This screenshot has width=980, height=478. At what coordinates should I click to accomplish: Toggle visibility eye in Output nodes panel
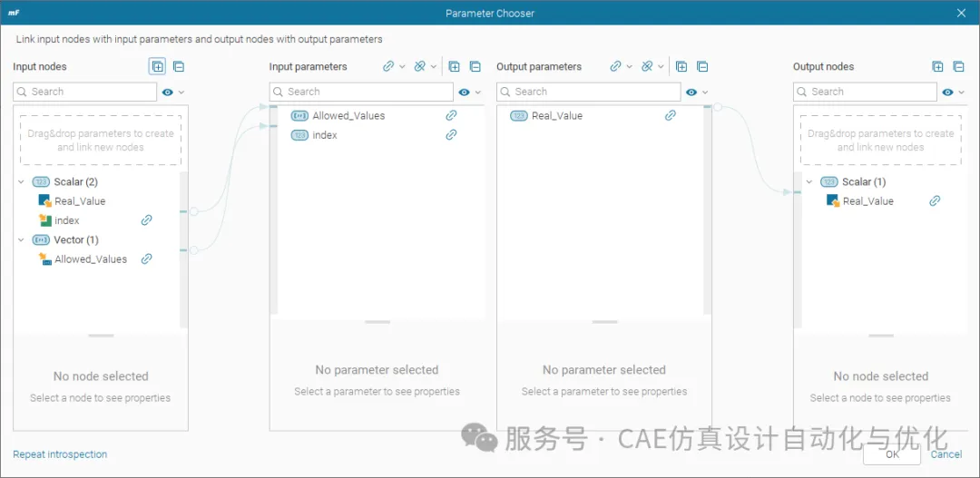click(948, 92)
